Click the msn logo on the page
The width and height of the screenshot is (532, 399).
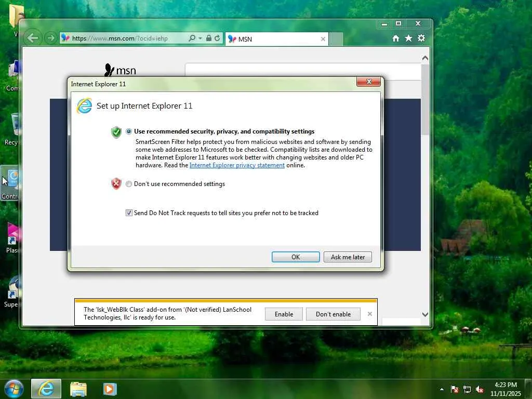click(x=120, y=70)
